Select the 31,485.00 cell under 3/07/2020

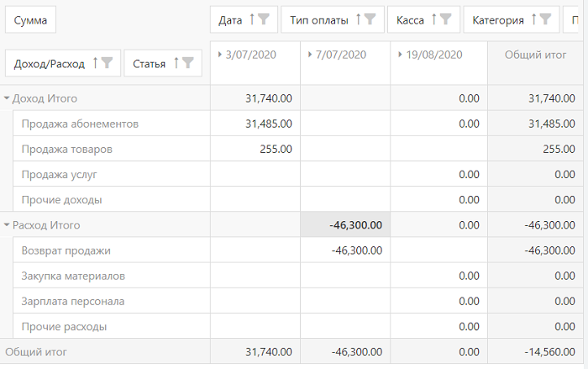pyautogui.click(x=255, y=124)
